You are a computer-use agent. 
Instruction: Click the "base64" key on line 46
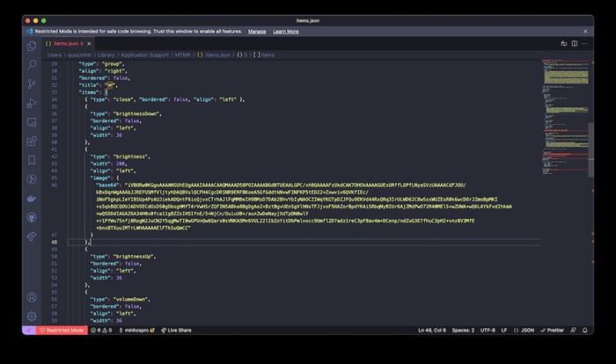click(x=107, y=185)
